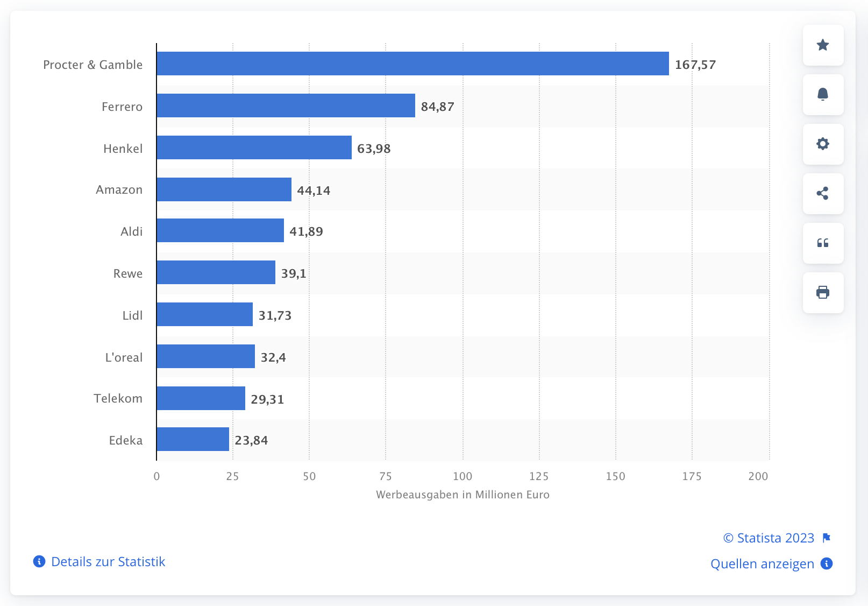
Task: Click the Telekom bar
Action: 201,398
